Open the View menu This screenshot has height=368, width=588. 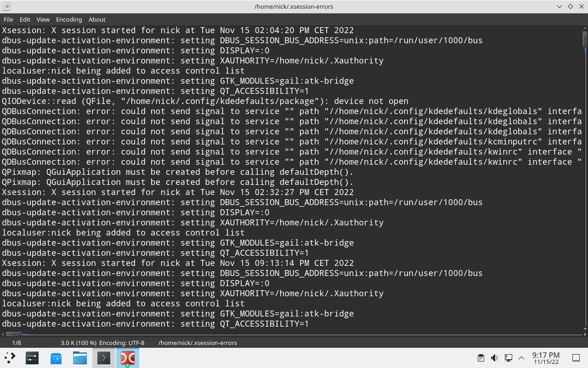coord(43,19)
